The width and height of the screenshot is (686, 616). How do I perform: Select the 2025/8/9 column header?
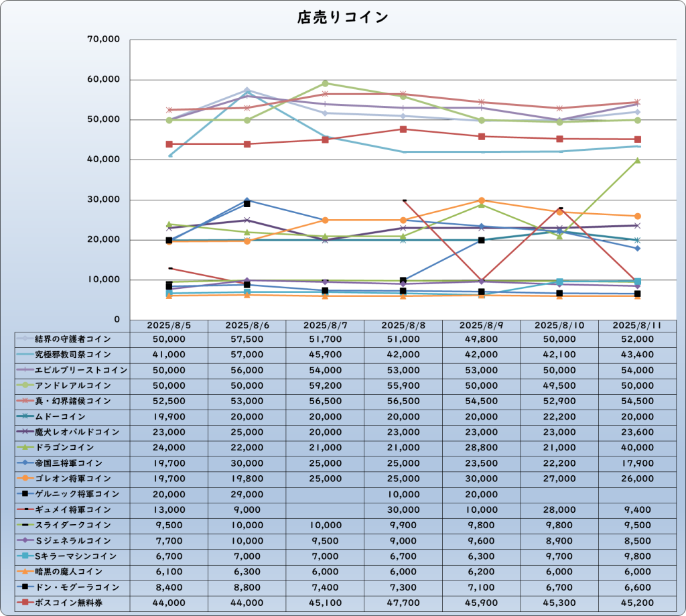pos(481,326)
